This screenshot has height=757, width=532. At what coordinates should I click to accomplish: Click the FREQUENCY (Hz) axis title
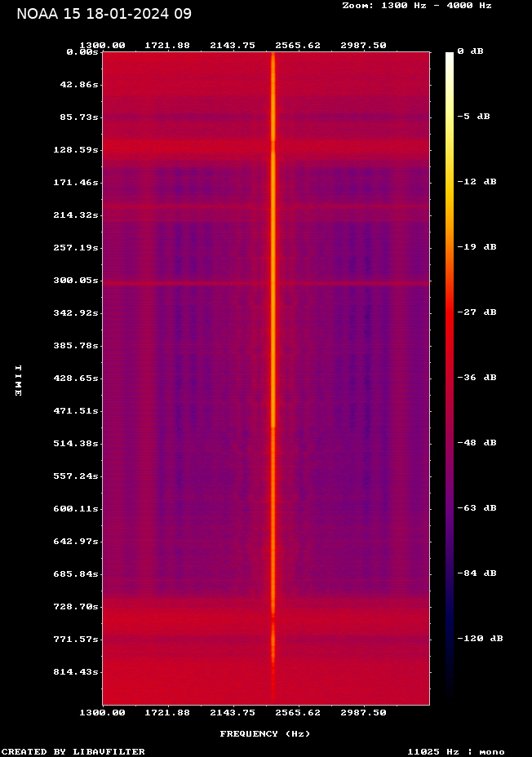(265, 734)
